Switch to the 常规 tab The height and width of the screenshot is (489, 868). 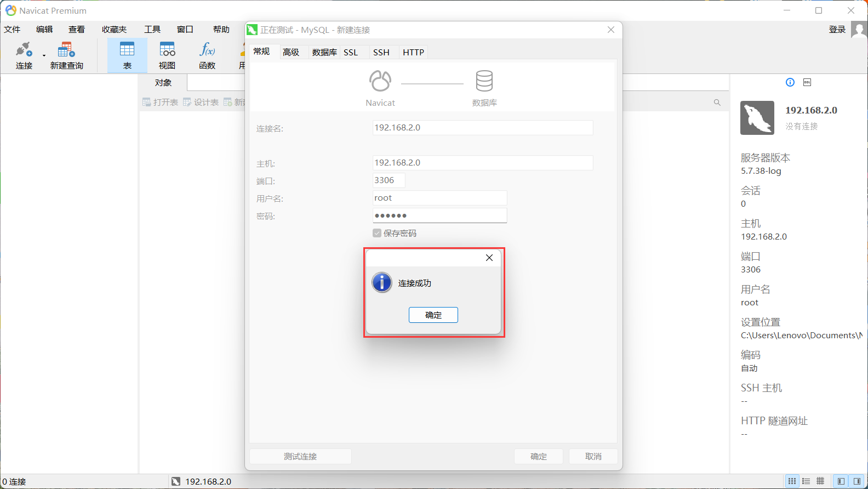(261, 52)
